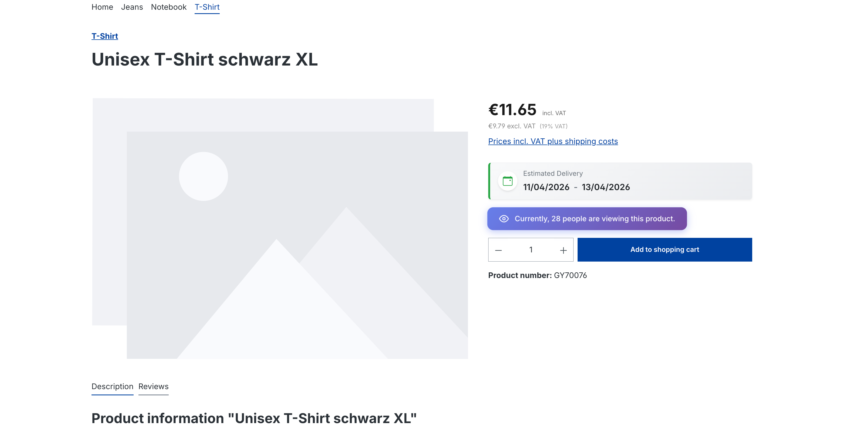Click the minus icon to decrease quantity
Viewport: 868px width, 432px height.
point(498,250)
